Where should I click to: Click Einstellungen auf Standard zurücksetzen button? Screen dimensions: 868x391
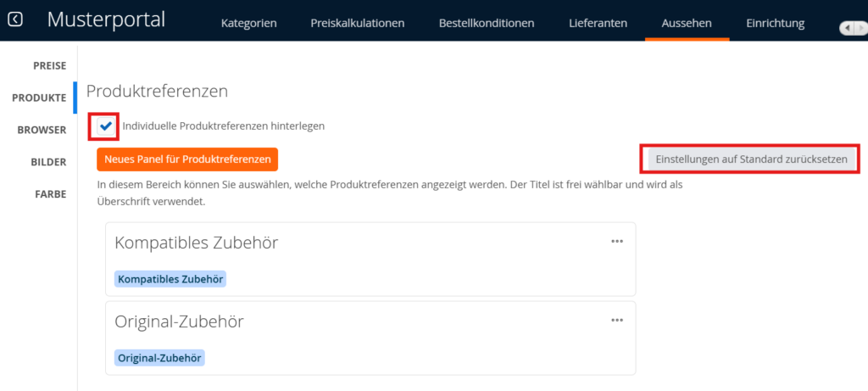[x=750, y=159]
